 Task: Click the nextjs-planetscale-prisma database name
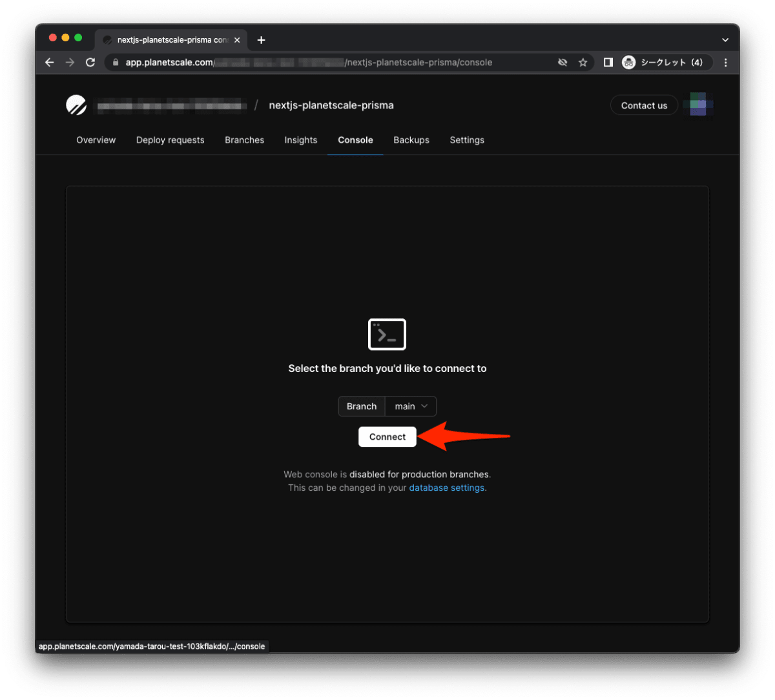coord(331,105)
